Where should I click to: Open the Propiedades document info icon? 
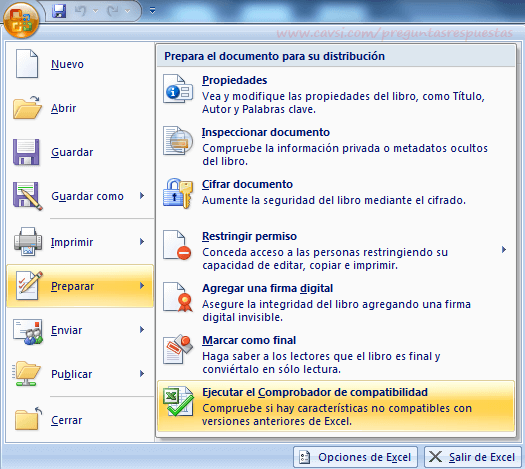(x=178, y=89)
